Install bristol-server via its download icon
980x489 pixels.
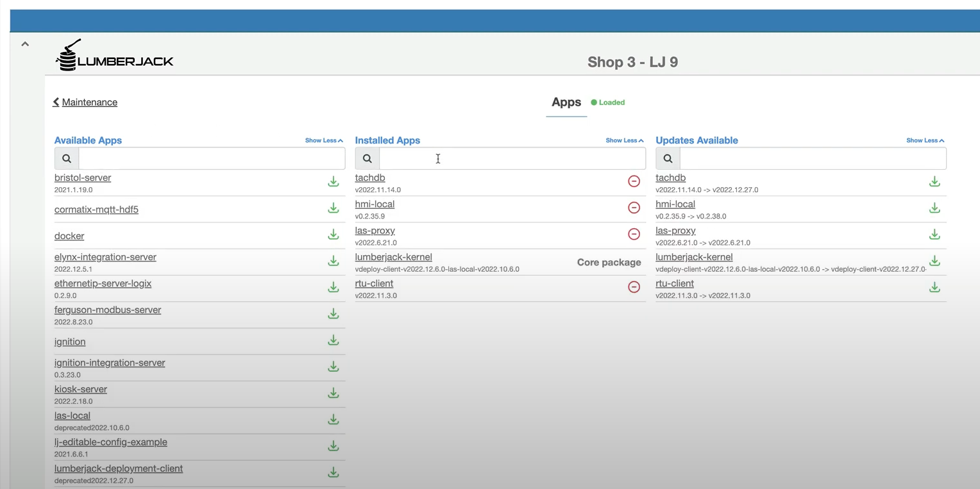pyautogui.click(x=334, y=182)
